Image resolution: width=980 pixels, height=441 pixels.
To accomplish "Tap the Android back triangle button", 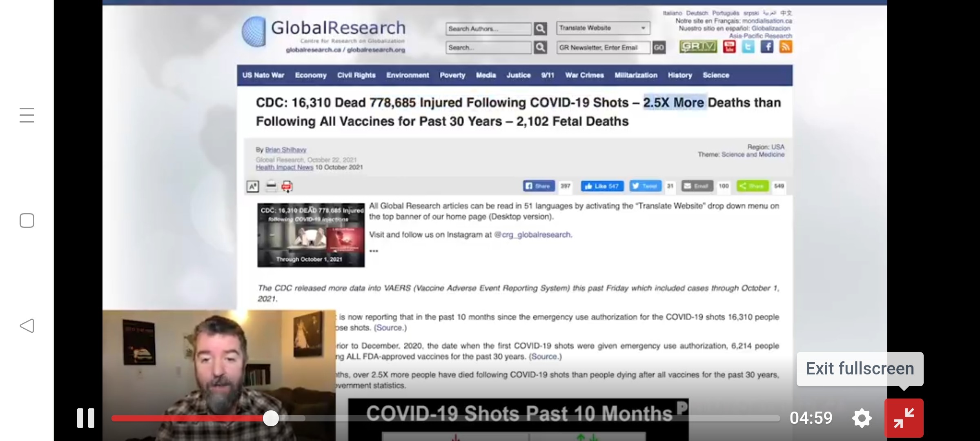I will (x=27, y=326).
